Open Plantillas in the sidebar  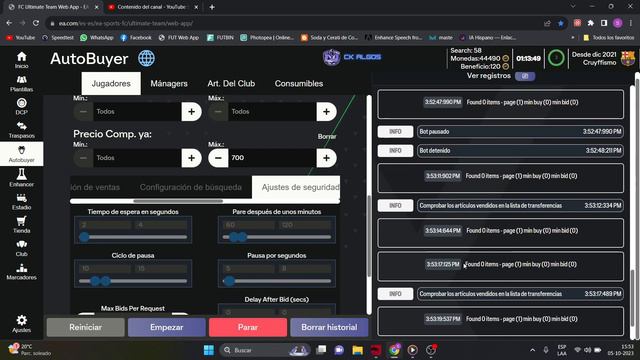tap(22, 83)
